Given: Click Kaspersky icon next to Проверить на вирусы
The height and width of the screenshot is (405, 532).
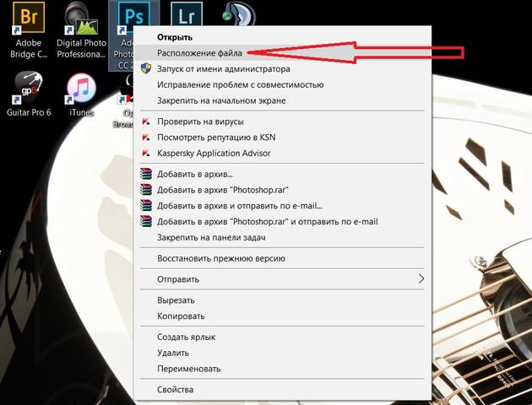Looking at the screenshot, I should 146,121.
